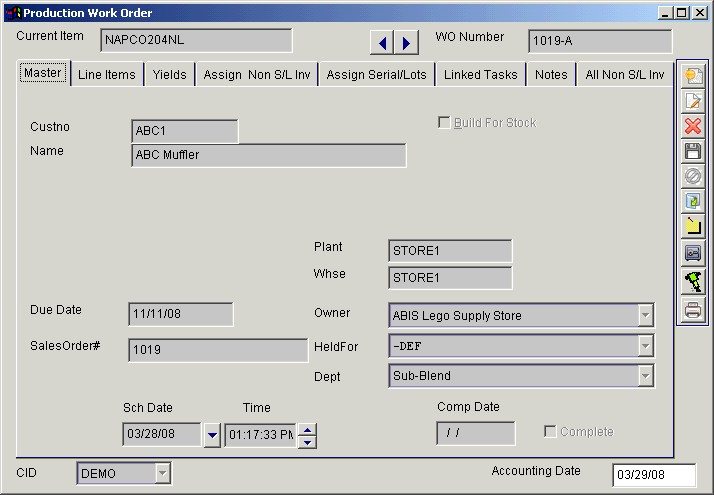Click the floppy disk Save icon
Screen dimensions: 714x495
point(692,151)
